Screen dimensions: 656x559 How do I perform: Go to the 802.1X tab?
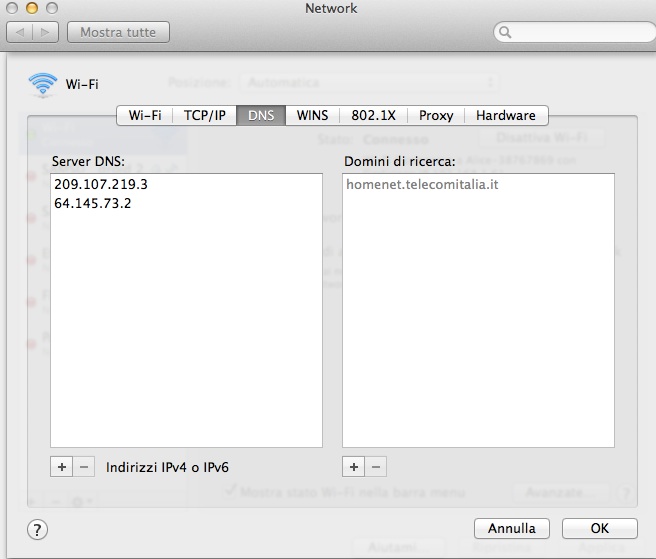pyautogui.click(x=373, y=115)
